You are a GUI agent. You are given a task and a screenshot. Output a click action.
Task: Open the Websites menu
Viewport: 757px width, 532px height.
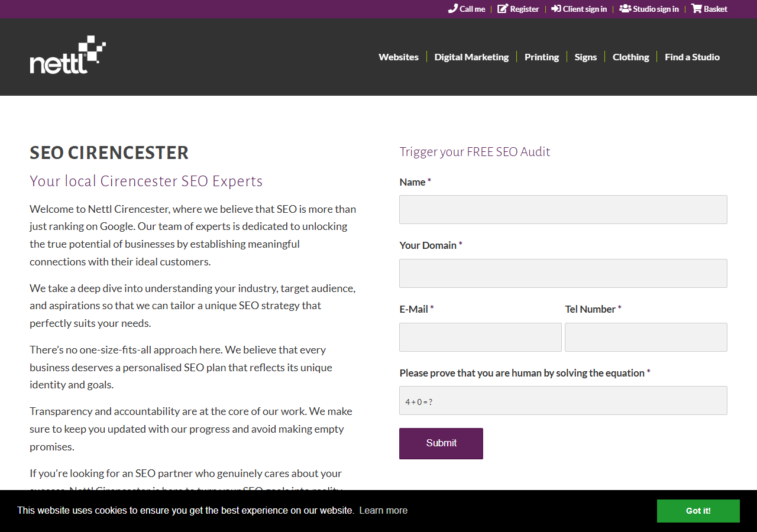click(399, 57)
